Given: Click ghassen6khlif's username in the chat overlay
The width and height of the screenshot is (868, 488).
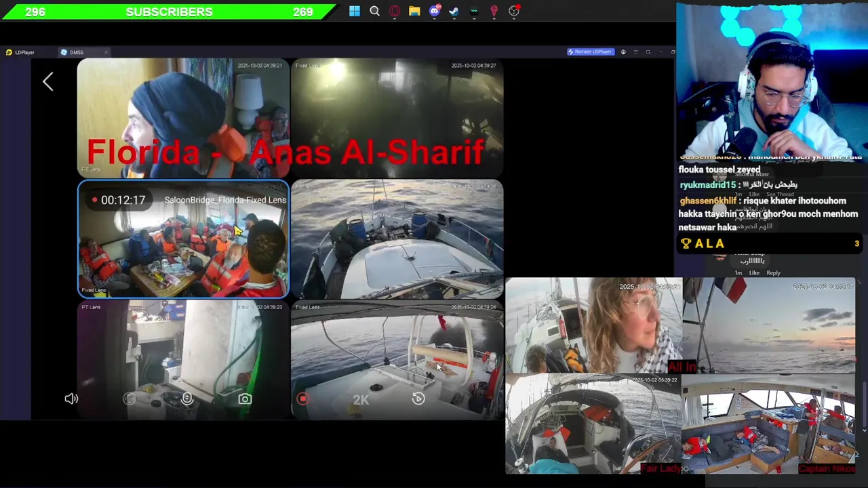Looking at the screenshot, I should tap(707, 201).
